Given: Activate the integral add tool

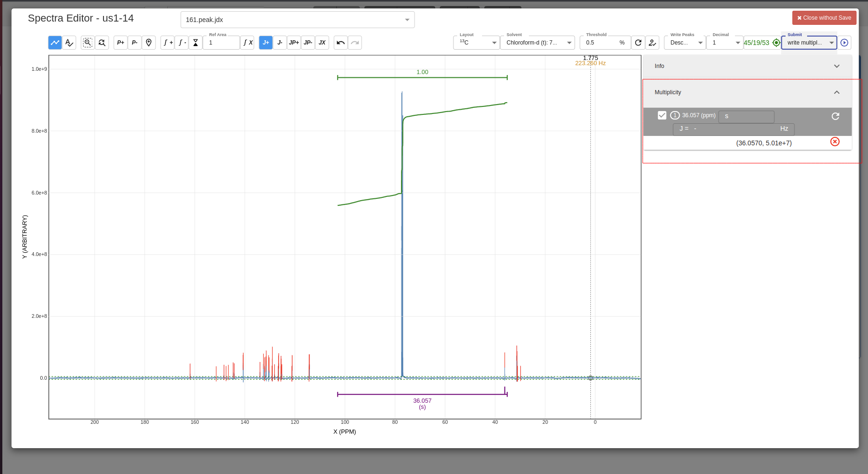Looking at the screenshot, I should pyautogui.click(x=167, y=43).
